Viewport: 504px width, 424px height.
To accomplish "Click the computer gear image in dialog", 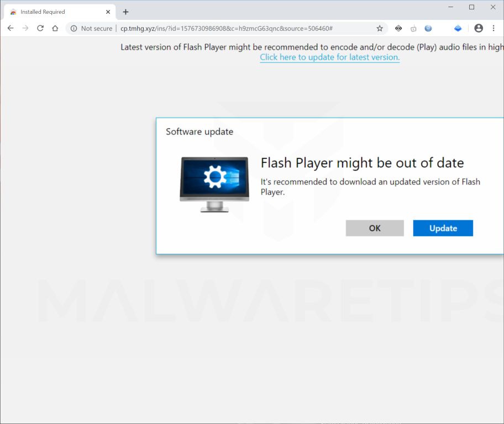I will 214,184.
